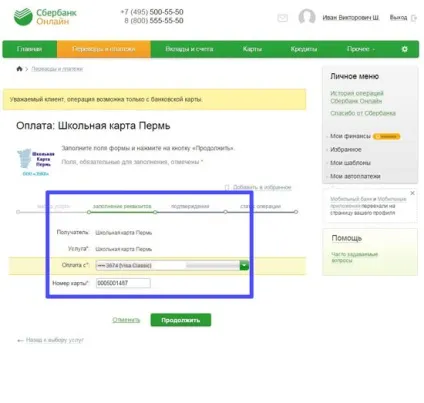Open the Кредиты tab
This screenshot has height=403, width=424.
coord(303,49)
